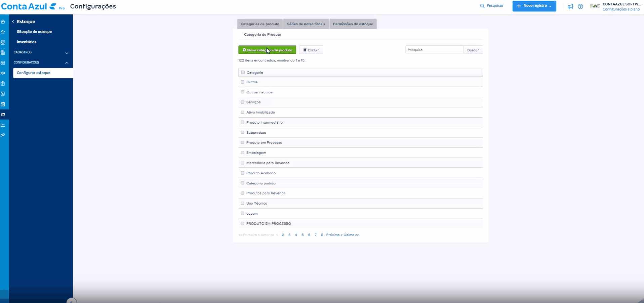Select the Serviços category checkbox
This screenshot has height=303, width=644.
pos(242,102)
